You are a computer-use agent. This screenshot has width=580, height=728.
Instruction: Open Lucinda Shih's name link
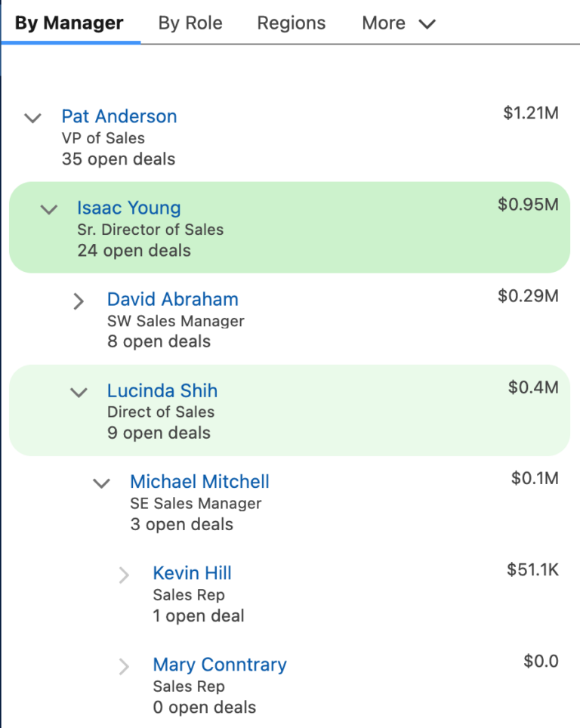(162, 390)
